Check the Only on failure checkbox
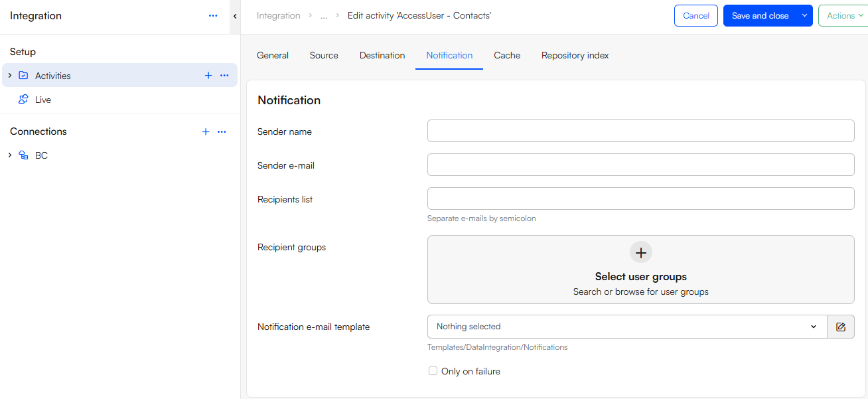The width and height of the screenshot is (868, 399). point(433,370)
